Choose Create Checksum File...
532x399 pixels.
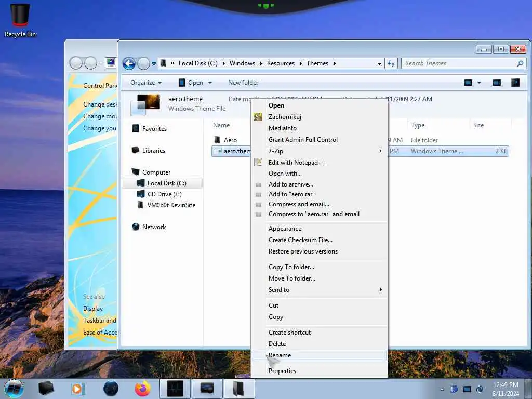pyautogui.click(x=320, y=240)
